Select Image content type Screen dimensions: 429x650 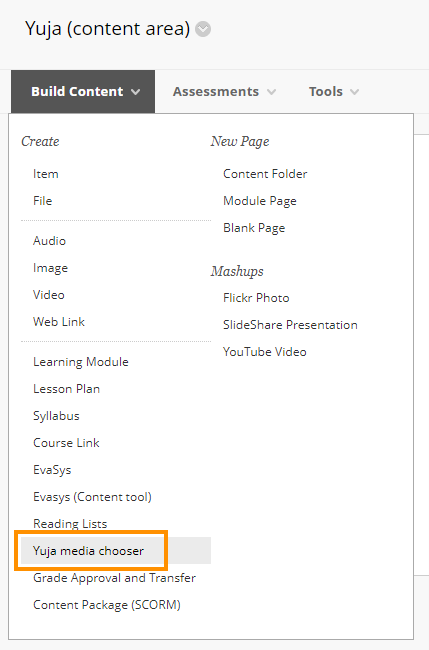tap(50, 268)
